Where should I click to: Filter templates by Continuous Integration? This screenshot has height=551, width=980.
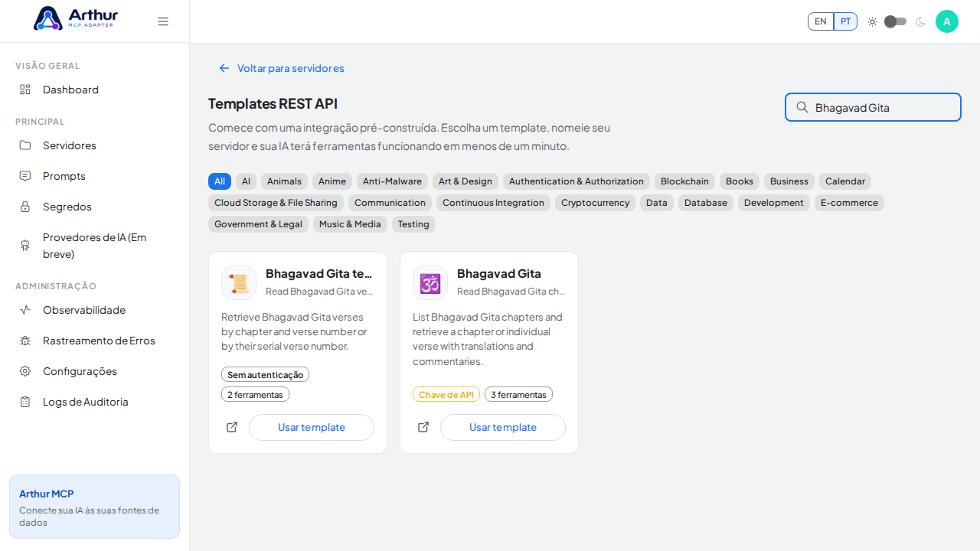pos(493,203)
